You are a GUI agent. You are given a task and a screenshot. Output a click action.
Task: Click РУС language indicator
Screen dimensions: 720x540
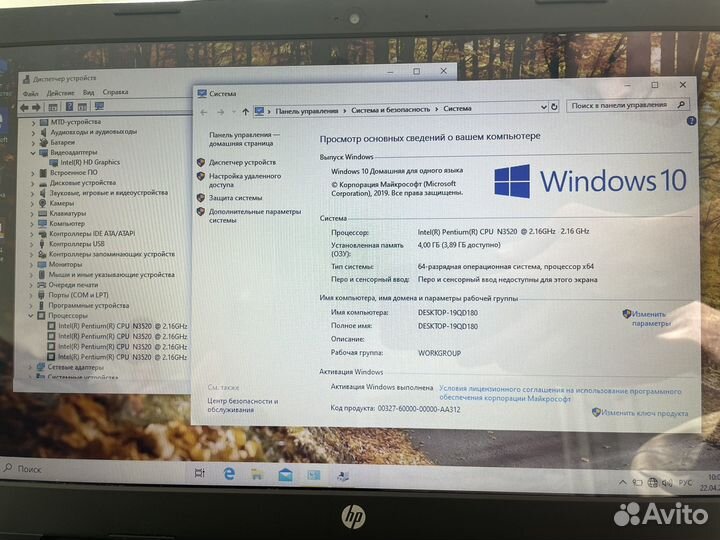(x=685, y=483)
